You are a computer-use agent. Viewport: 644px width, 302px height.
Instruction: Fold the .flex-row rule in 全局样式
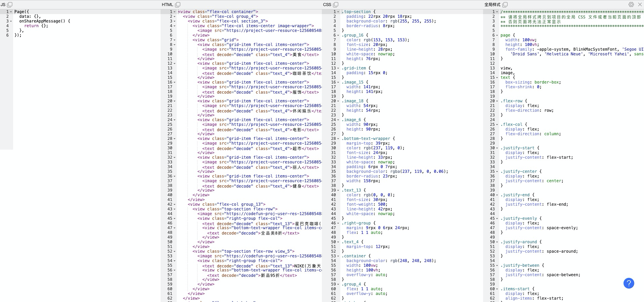point(497,101)
